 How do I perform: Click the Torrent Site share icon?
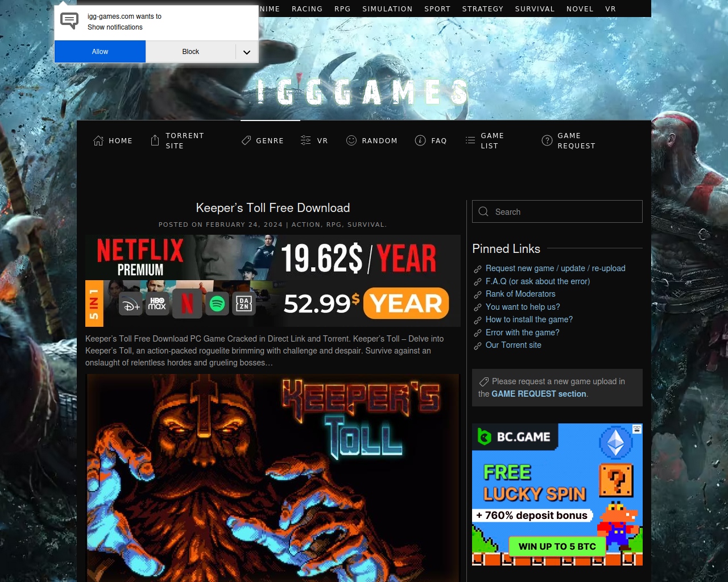(x=155, y=140)
